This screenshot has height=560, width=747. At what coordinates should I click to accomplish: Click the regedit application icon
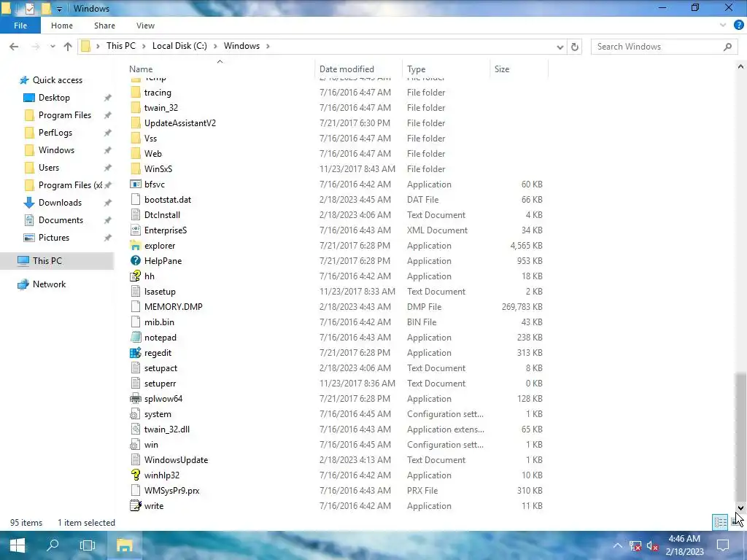tap(135, 353)
